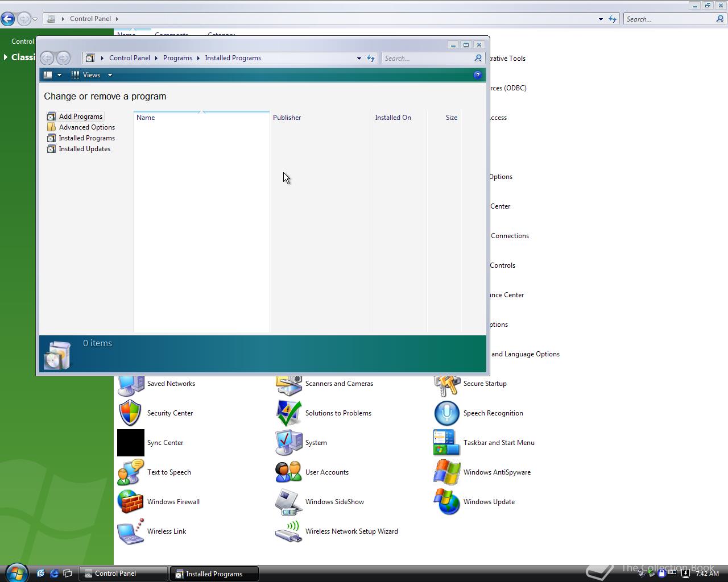The width and height of the screenshot is (728, 582).
Task: Open Solutions to Problems checkmark icon
Action: point(288,413)
